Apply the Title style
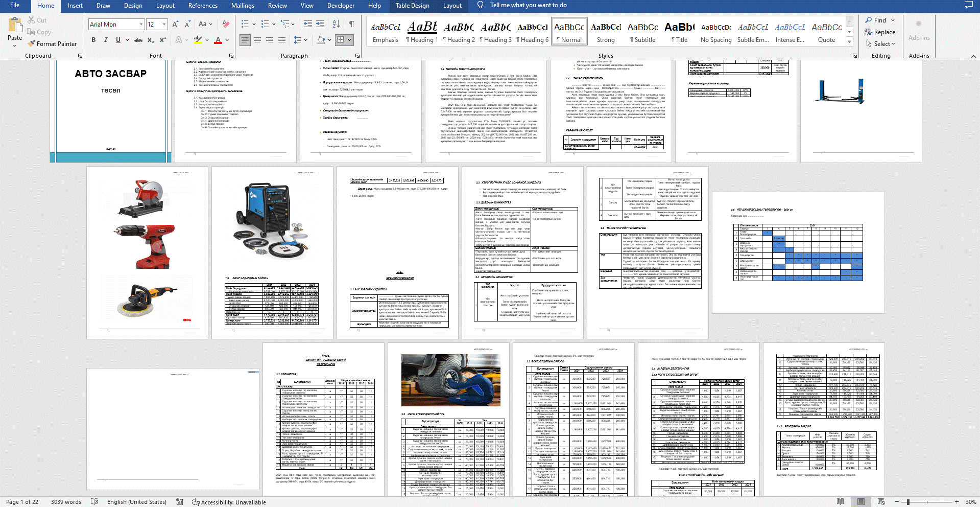Screen dimensions: 980x507 click(x=679, y=32)
